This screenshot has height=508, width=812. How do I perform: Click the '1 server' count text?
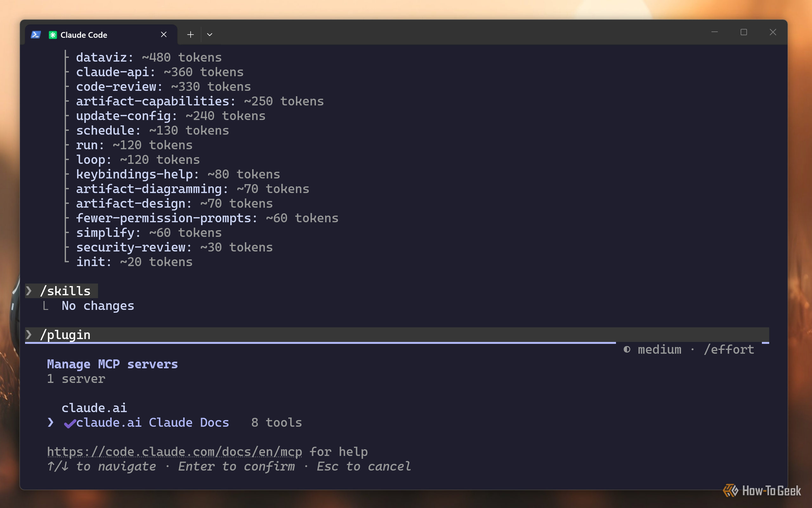(76, 379)
